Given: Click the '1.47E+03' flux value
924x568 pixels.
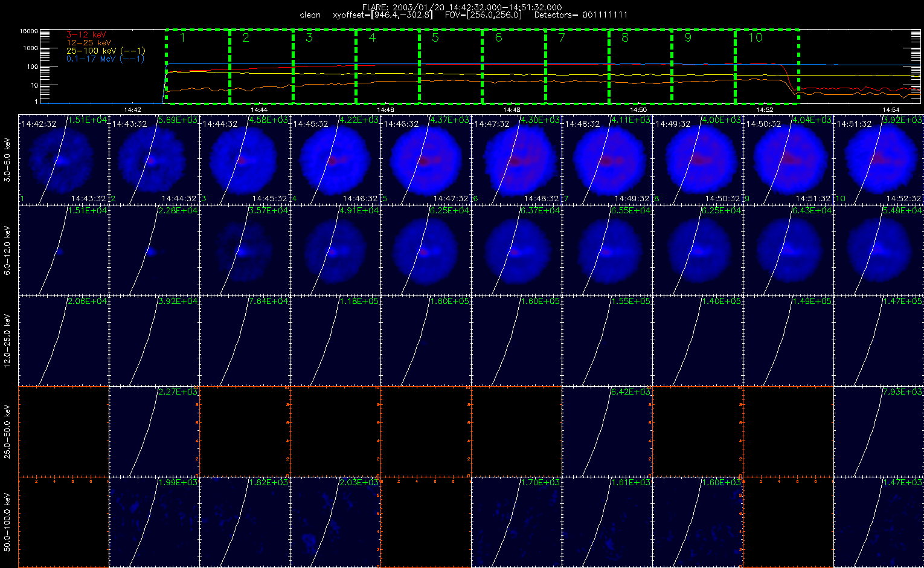Looking at the screenshot, I should (x=903, y=482).
